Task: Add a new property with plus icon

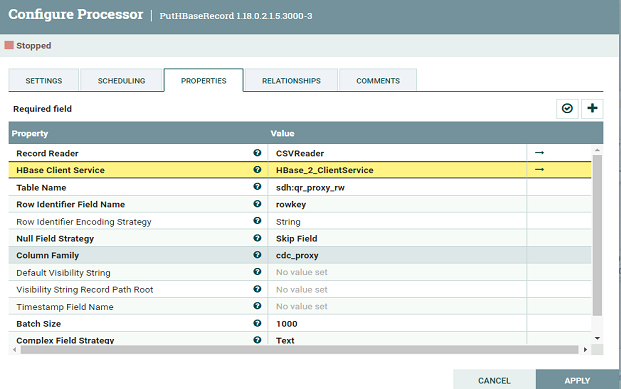Action: click(x=592, y=109)
